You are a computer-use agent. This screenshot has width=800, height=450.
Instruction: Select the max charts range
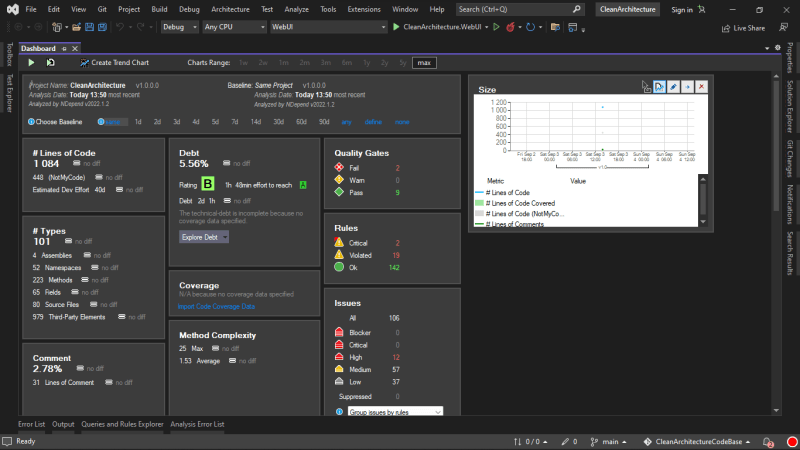point(424,63)
